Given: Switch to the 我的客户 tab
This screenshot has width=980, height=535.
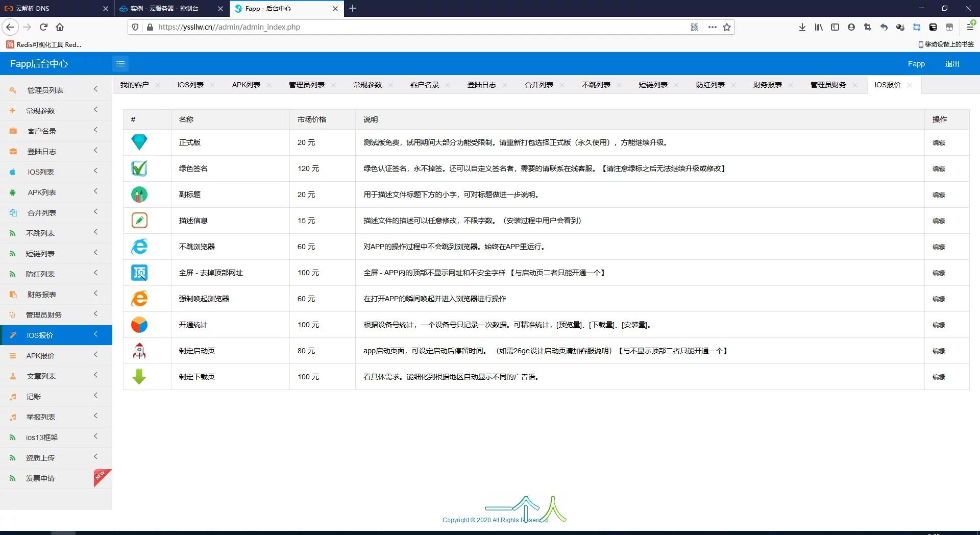Looking at the screenshot, I should coord(134,85).
